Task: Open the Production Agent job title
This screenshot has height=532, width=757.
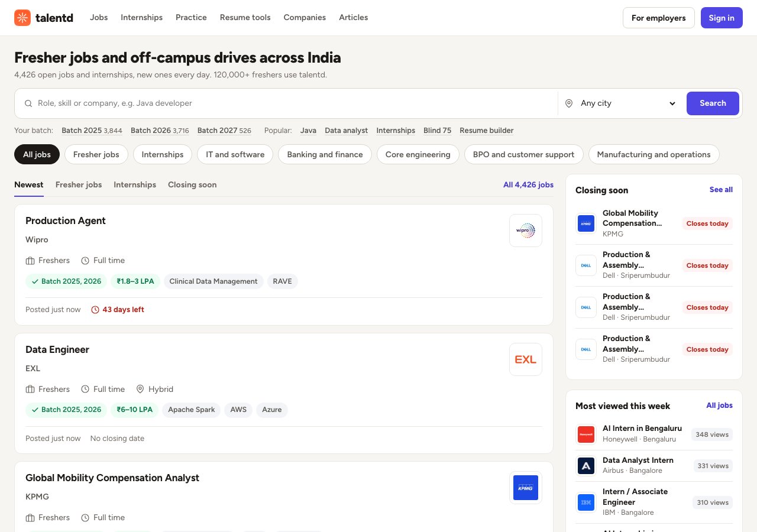Action: pos(66,220)
